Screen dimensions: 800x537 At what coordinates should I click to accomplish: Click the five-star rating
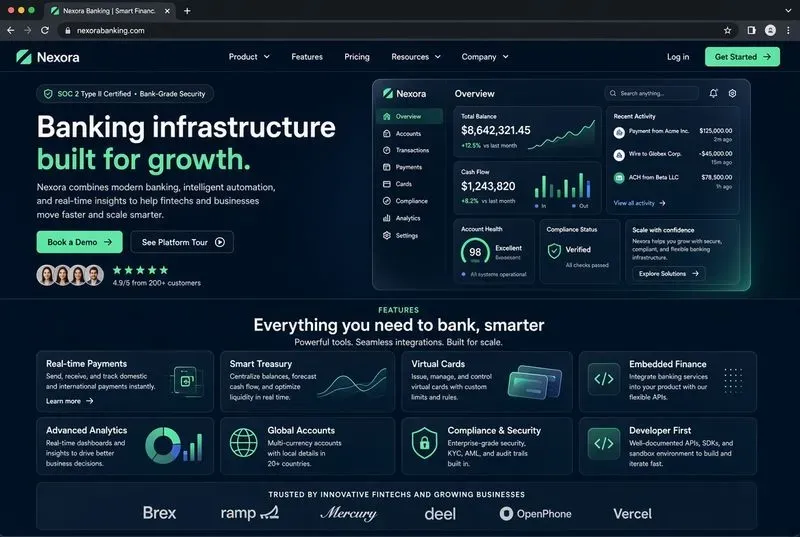140,270
